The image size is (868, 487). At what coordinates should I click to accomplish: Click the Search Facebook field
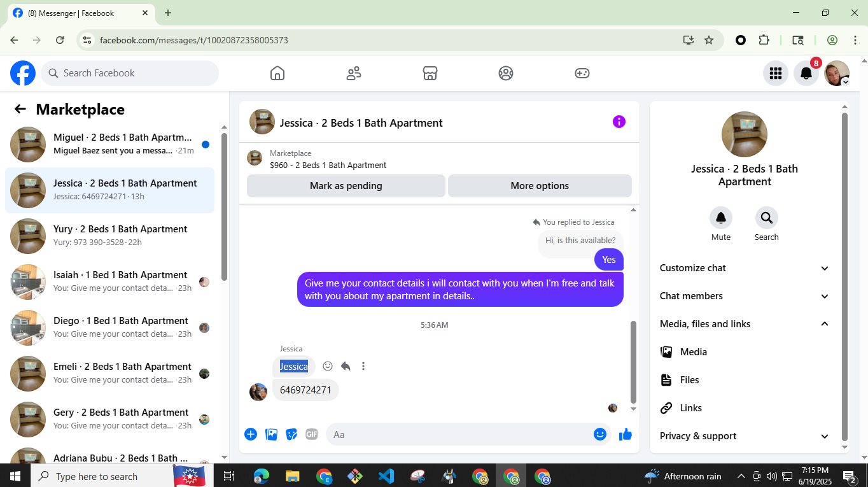130,73
